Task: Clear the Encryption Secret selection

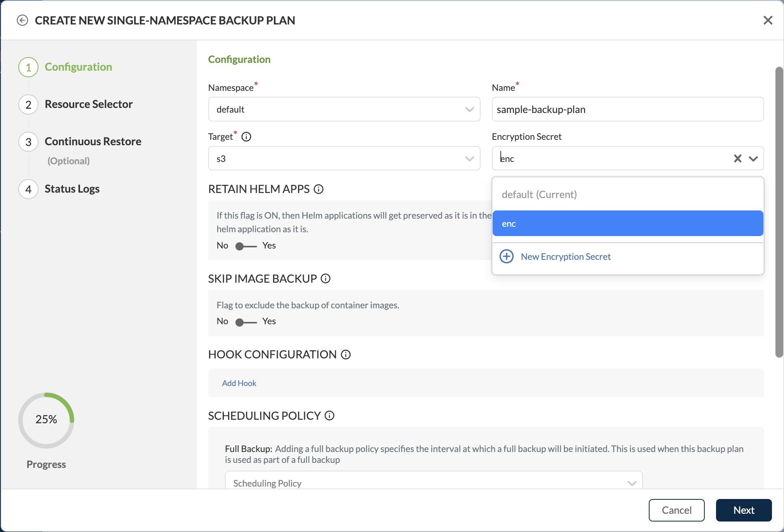Action: click(737, 158)
